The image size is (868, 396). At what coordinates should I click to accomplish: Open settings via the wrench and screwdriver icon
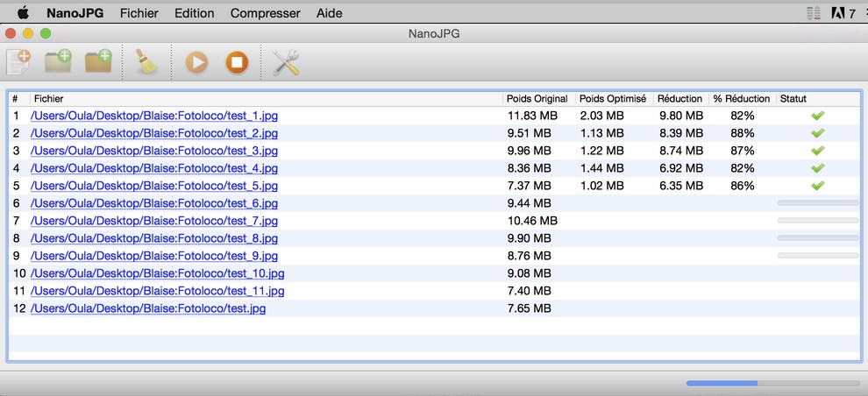click(286, 62)
